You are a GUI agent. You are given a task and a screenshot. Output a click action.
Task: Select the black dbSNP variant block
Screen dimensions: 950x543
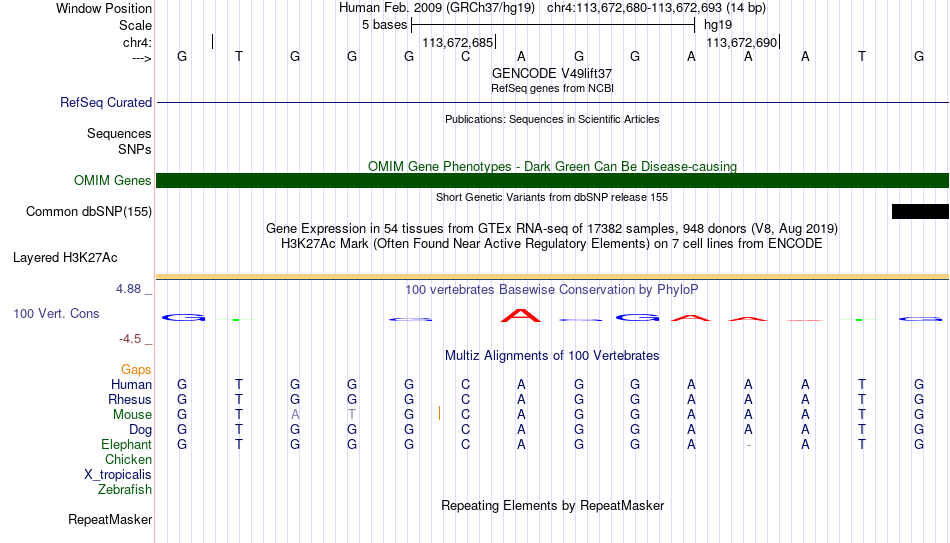coord(920,212)
